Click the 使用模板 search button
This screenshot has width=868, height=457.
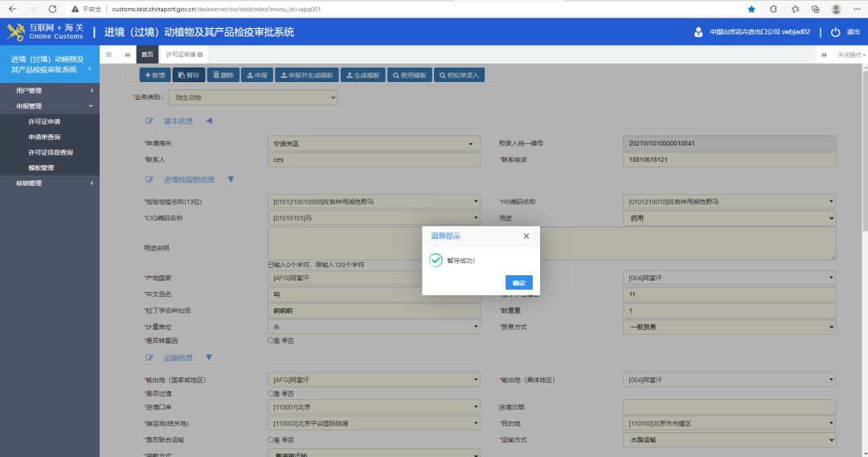[409, 76]
